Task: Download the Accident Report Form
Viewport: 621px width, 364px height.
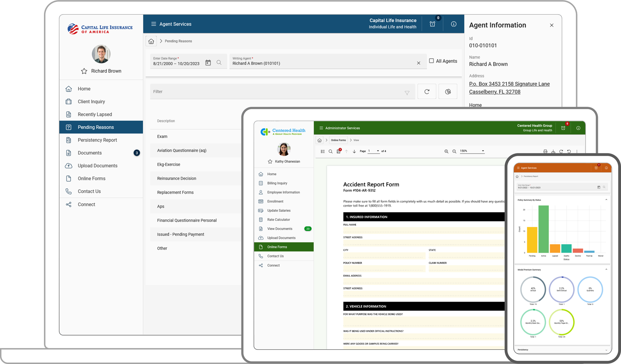Action: coord(553,151)
